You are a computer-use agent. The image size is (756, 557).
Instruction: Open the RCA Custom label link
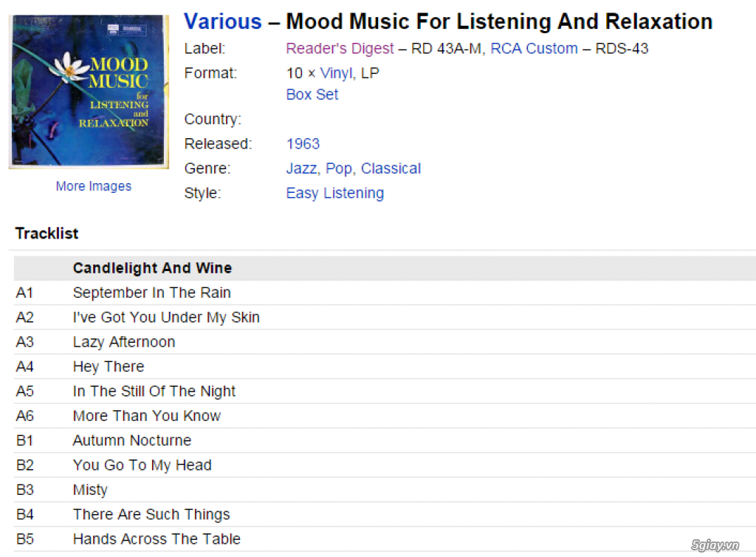tap(534, 48)
